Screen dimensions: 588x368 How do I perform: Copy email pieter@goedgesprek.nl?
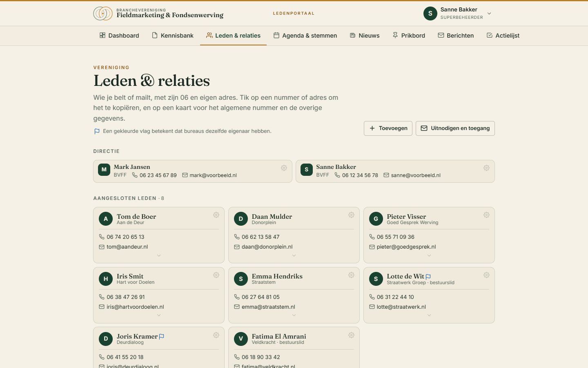click(x=403, y=247)
